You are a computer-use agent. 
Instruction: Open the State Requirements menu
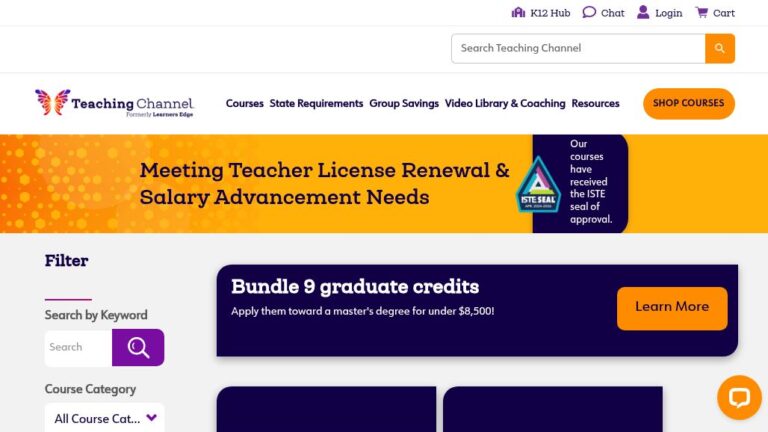[316, 103]
